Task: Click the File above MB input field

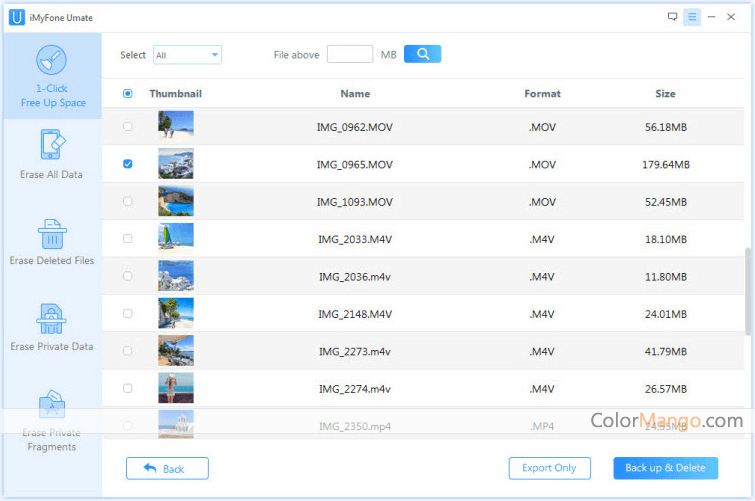Action: pyautogui.click(x=349, y=54)
